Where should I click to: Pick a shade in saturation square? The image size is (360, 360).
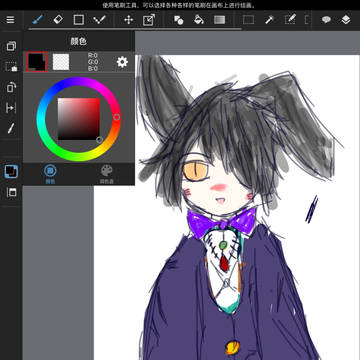[x=79, y=119]
